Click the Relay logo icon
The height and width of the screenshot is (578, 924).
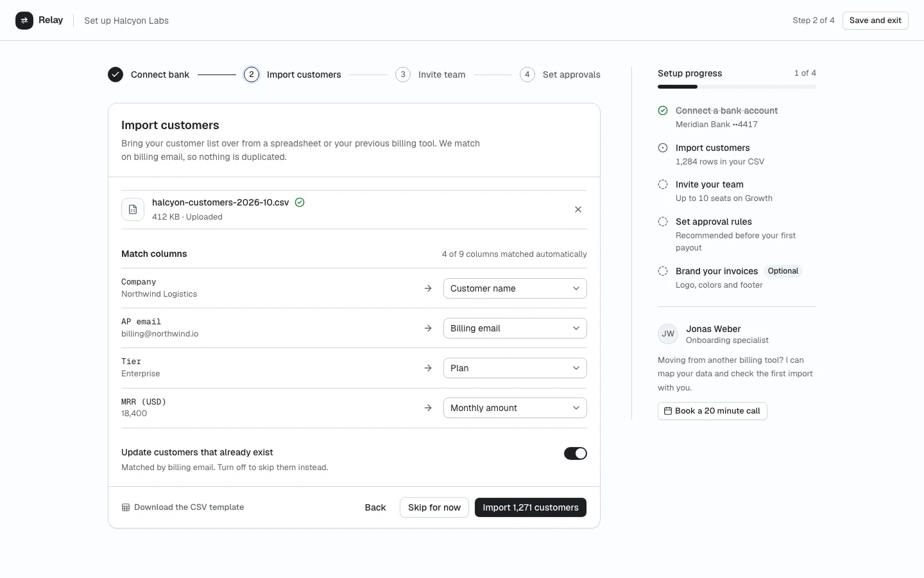tap(24, 21)
